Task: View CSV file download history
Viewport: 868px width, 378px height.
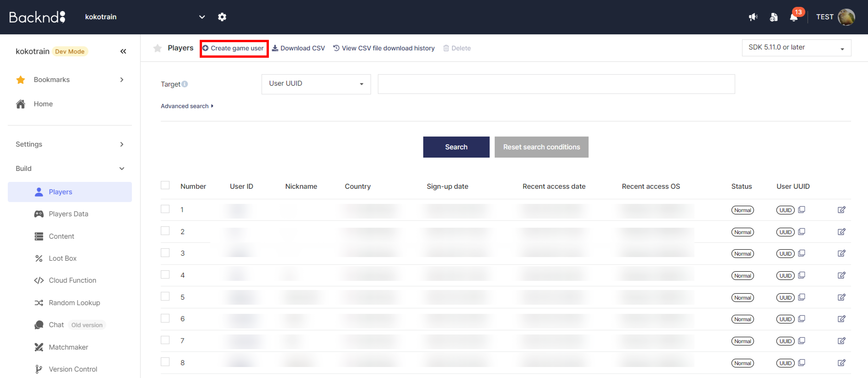Action: pos(384,48)
